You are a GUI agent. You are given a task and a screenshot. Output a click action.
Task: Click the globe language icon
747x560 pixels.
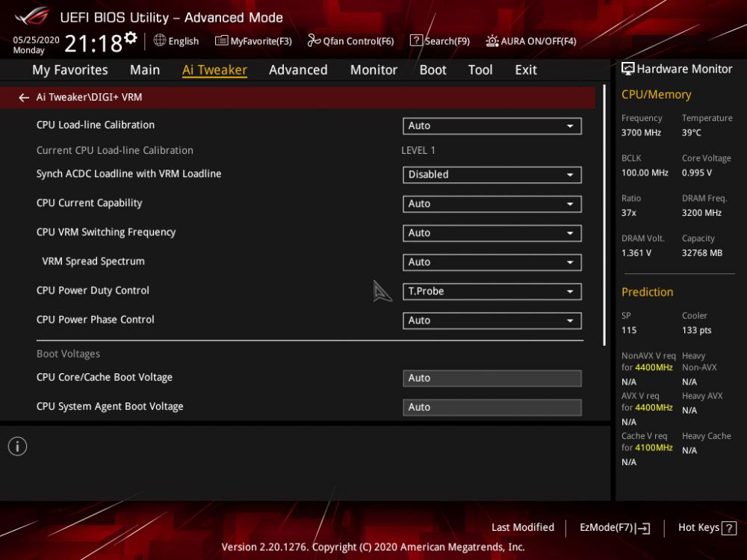[160, 40]
